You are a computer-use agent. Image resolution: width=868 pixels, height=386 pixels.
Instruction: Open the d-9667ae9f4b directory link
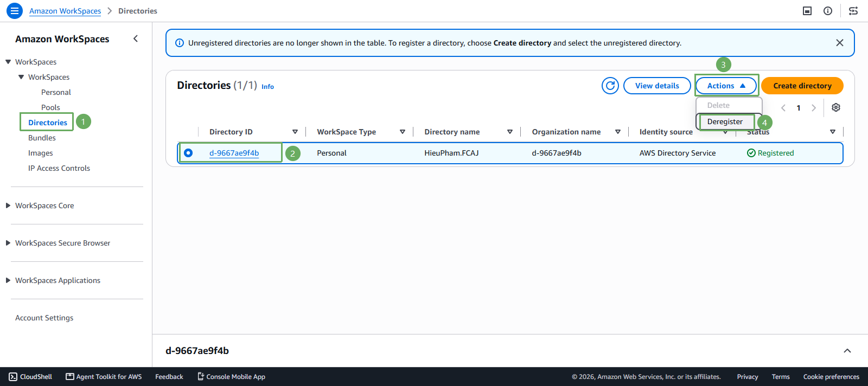point(234,153)
